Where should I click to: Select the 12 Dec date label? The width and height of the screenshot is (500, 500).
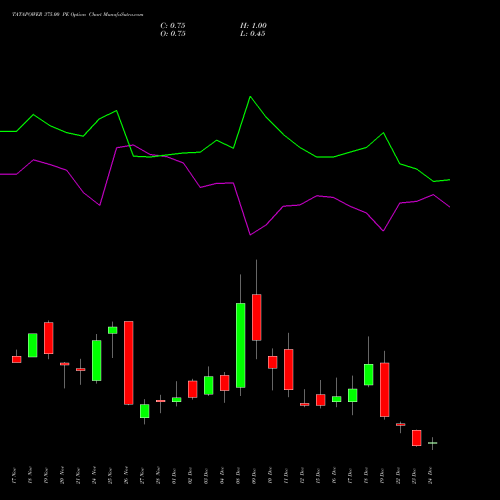(x=302, y=476)
